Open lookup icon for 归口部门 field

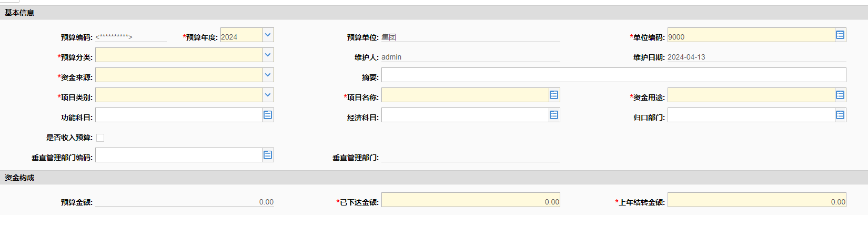(840, 115)
